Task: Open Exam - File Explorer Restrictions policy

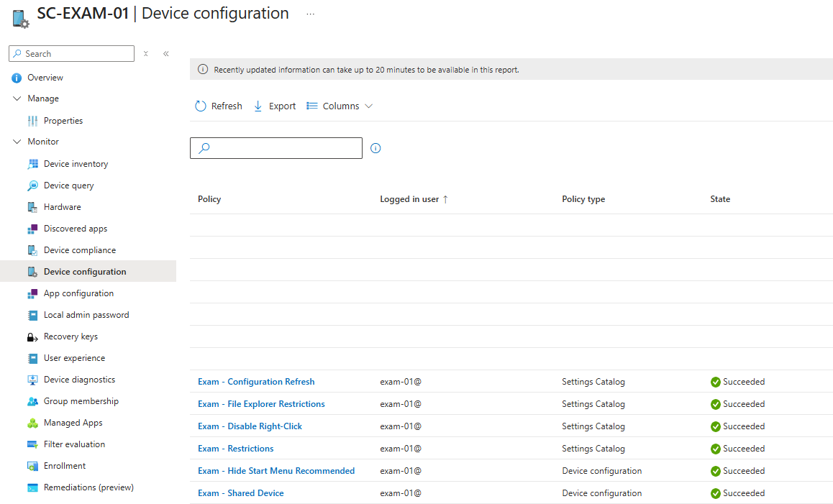Action: click(x=261, y=404)
